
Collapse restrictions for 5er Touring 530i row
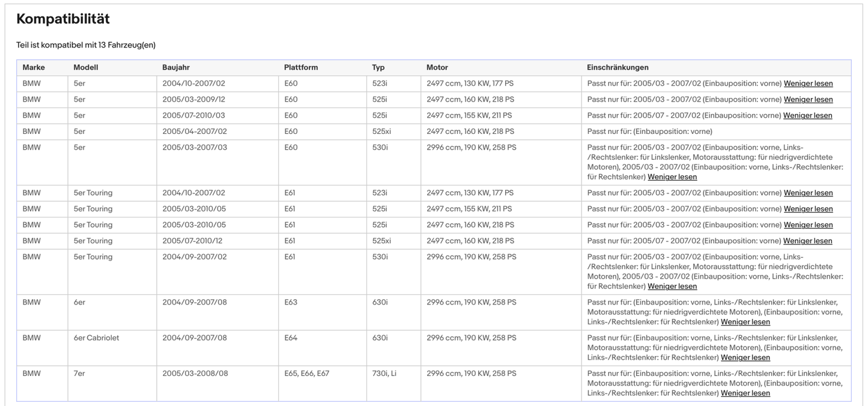tap(672, 286)
